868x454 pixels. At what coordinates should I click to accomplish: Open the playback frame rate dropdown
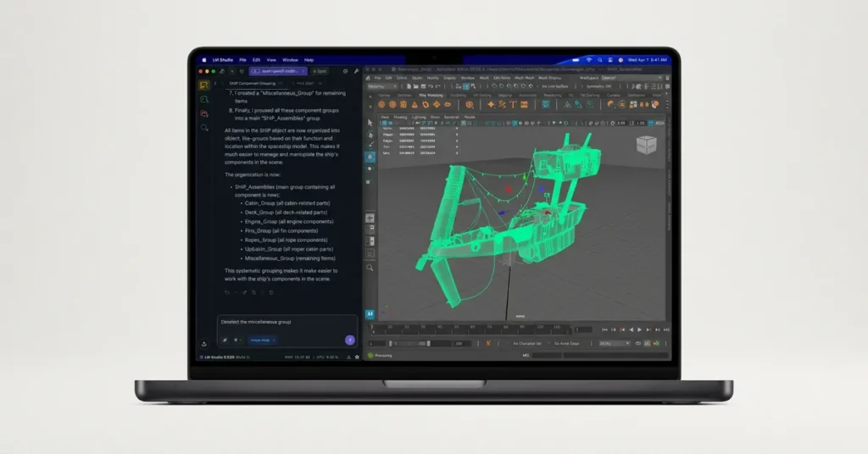click(614, 343)
